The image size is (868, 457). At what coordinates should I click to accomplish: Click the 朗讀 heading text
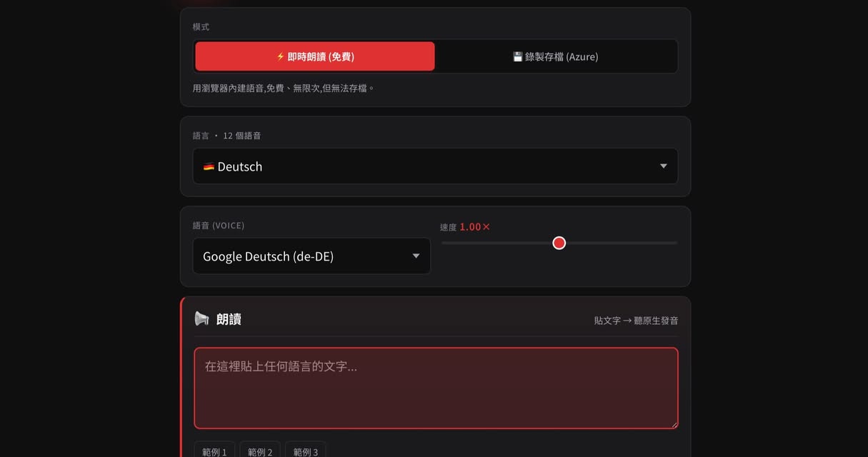229,319
